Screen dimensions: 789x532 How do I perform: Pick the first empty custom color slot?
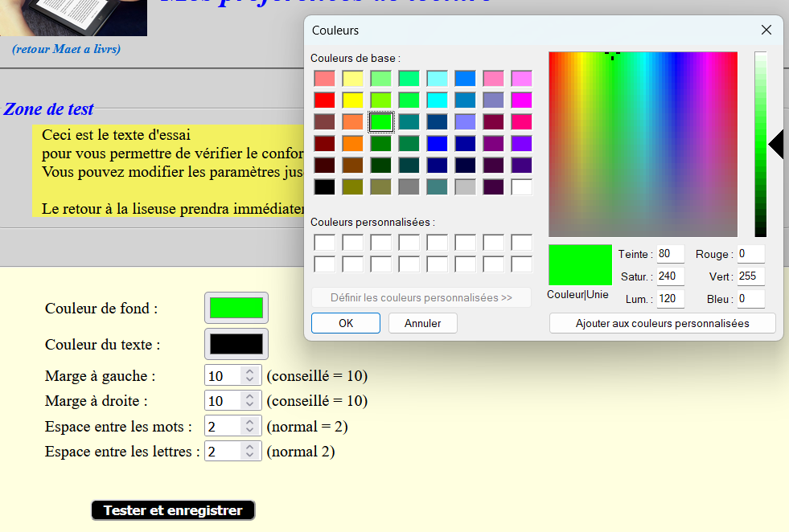325,243
